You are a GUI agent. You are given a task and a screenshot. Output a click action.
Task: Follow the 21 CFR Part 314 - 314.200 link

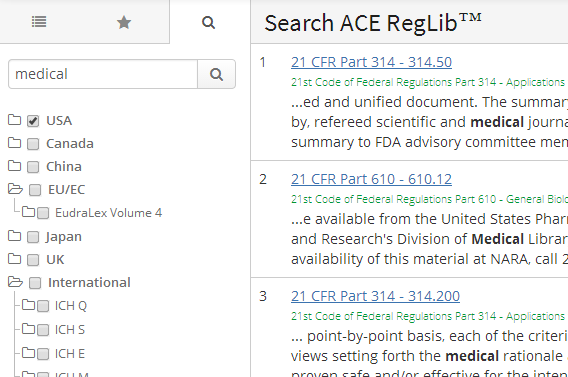pyautogui.click(x=375, y=296)
